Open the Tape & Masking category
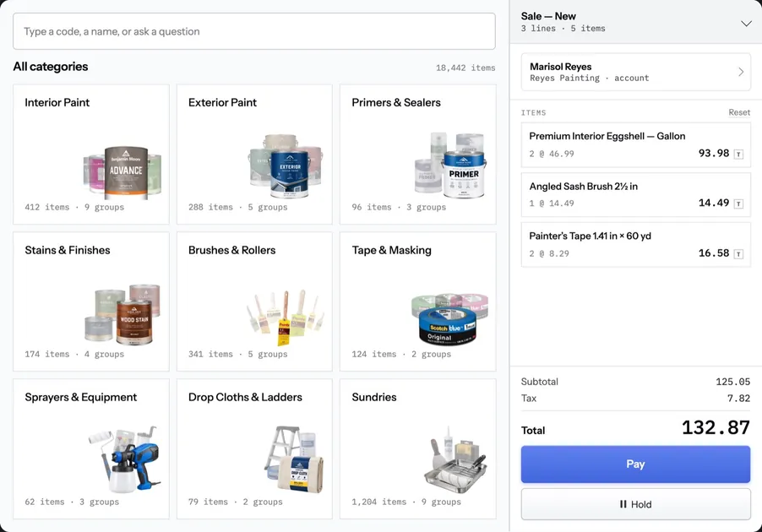 (418, 301)
